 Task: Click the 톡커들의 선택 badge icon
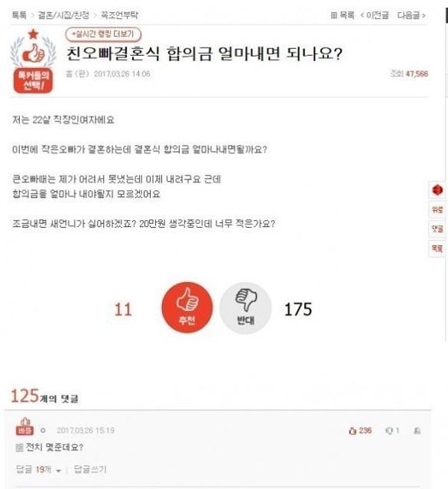33,61
